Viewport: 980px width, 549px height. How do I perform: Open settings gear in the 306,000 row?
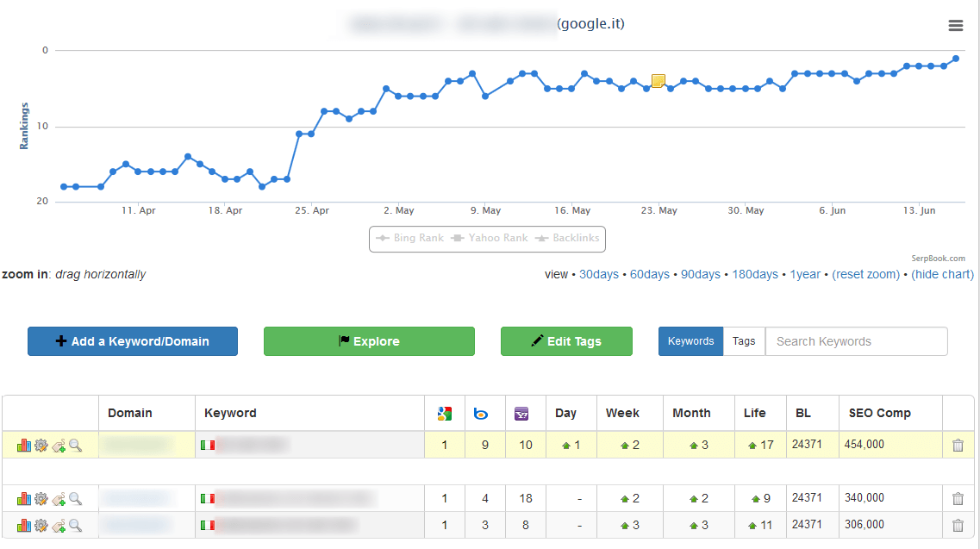(x=41, y=525)
